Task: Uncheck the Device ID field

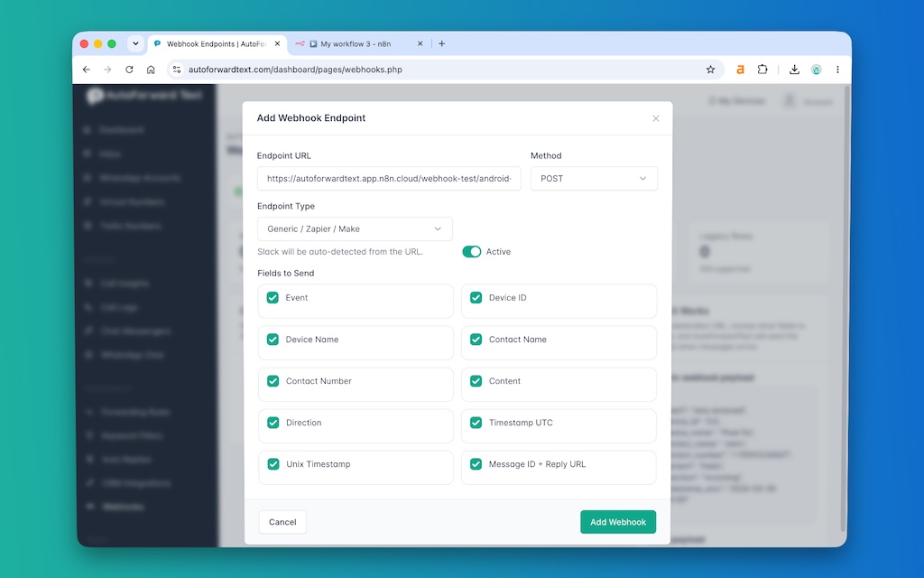Action: pyautogui.click(x=476, y=298)
